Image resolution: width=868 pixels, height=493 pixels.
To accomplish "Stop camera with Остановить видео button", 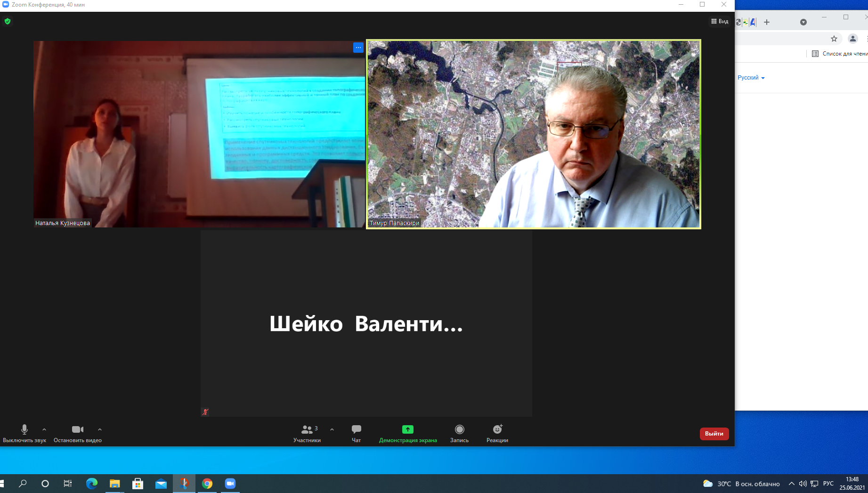I will [78, 434].
